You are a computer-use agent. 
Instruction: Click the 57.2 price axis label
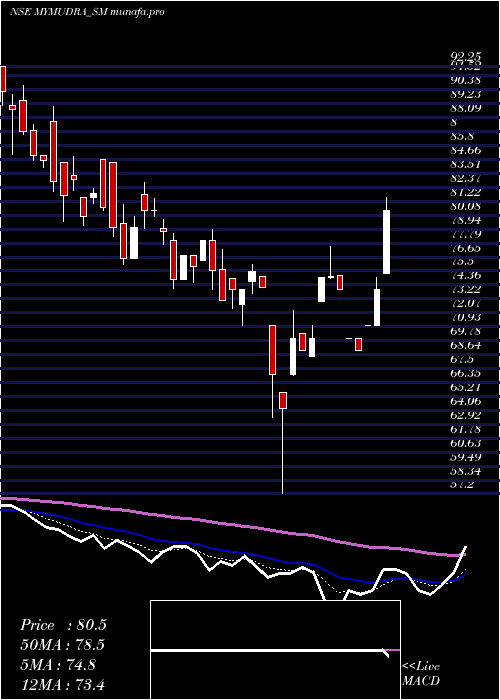[x=462, y=485]
